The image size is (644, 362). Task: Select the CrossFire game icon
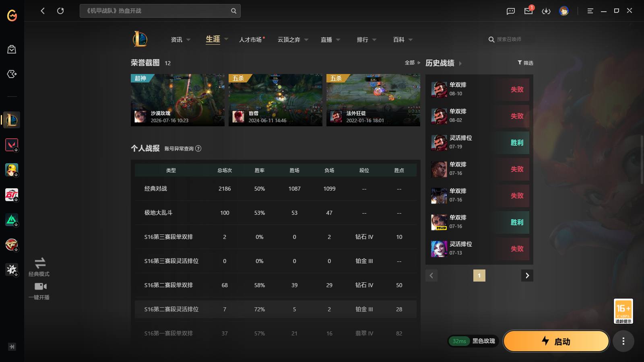pyautogui.click(x=12, y=245)
